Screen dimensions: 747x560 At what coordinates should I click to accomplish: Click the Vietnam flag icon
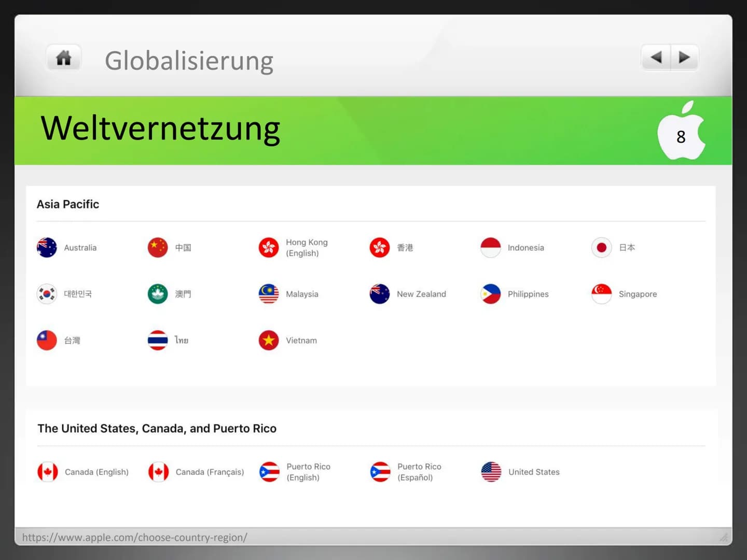[x=269, y=340]
